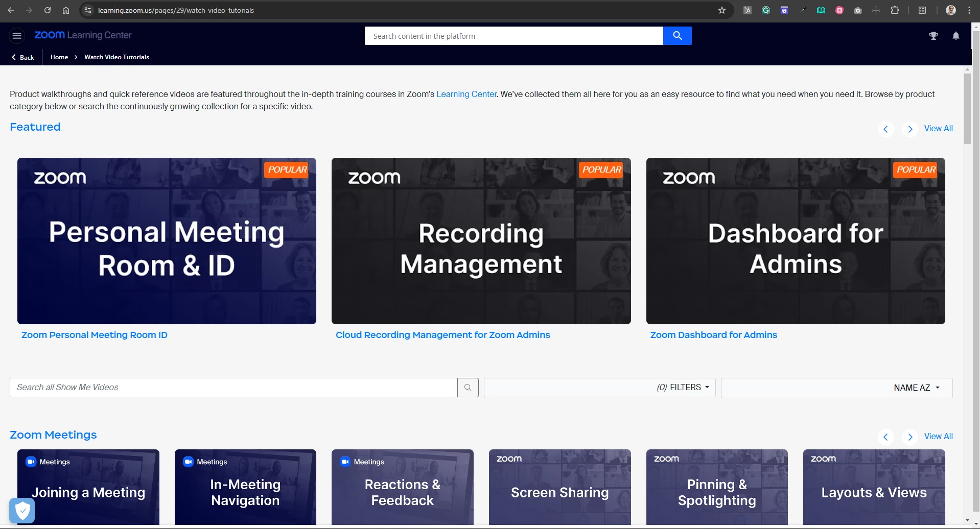Go to the Home breadcrumb
Image resolution: width=980 pixels, height=529 pixels.
(x=59, y=57)
